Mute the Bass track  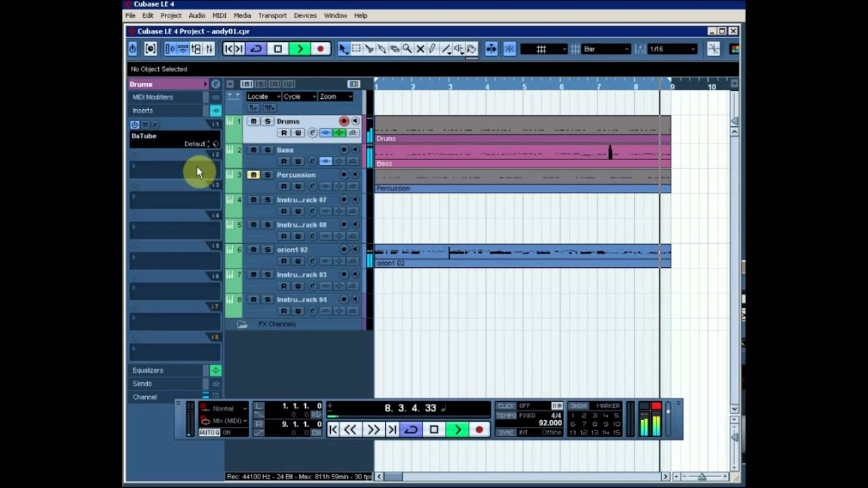click(253, 150)
